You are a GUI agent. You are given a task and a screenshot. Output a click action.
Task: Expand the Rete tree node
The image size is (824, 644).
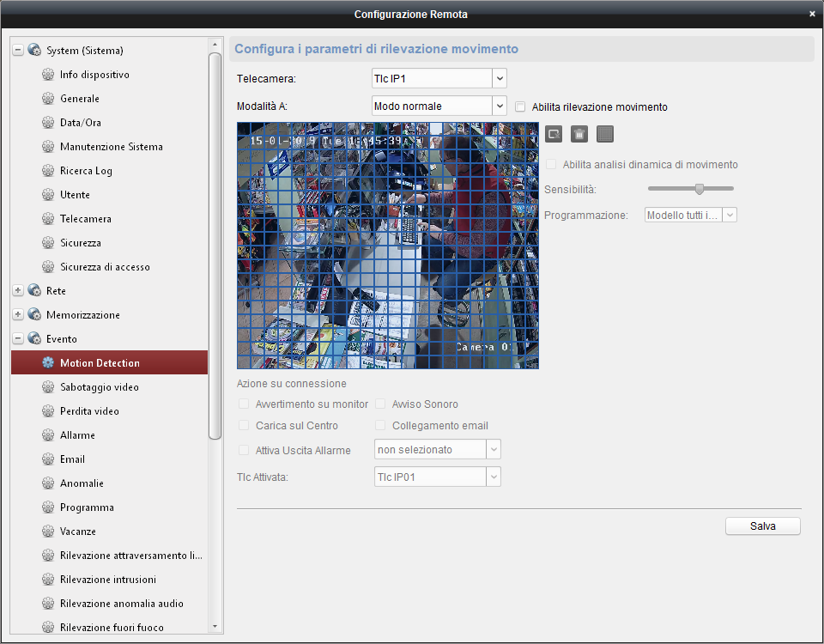point(18,291)
